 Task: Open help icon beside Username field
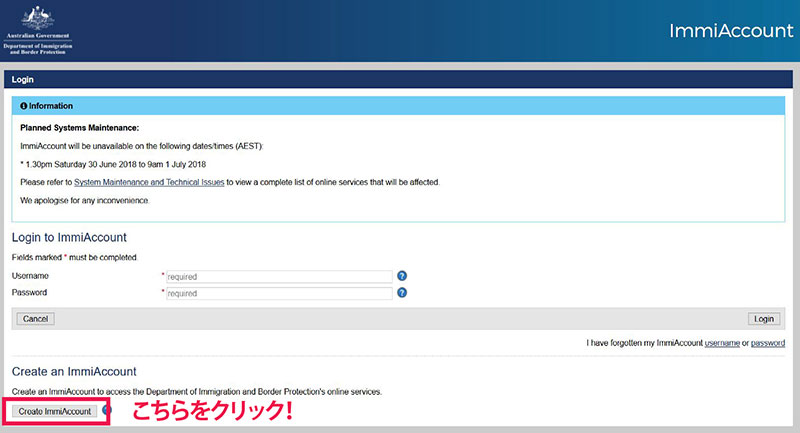click(402, 276)
